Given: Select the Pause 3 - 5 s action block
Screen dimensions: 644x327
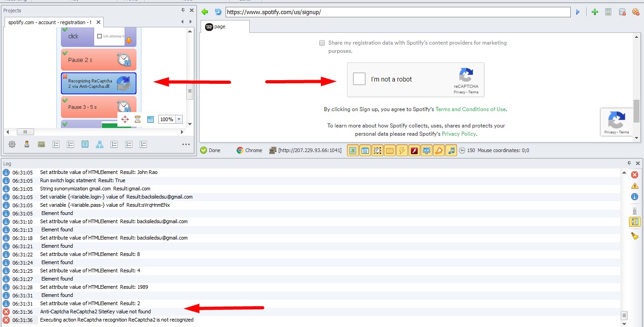Looking at the screenshot, I should pyautogui.click(x=99, y=107).
